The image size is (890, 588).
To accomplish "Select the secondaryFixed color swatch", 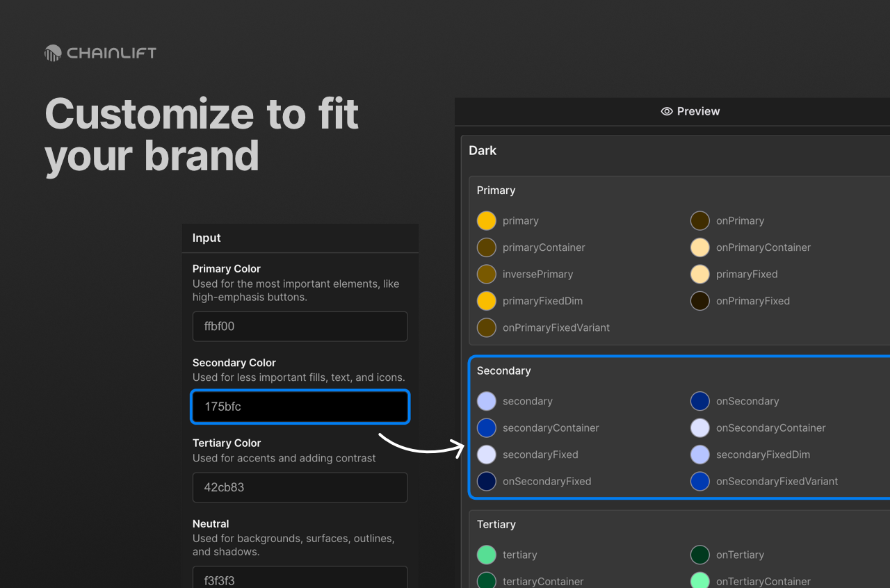I will [487, 455].
